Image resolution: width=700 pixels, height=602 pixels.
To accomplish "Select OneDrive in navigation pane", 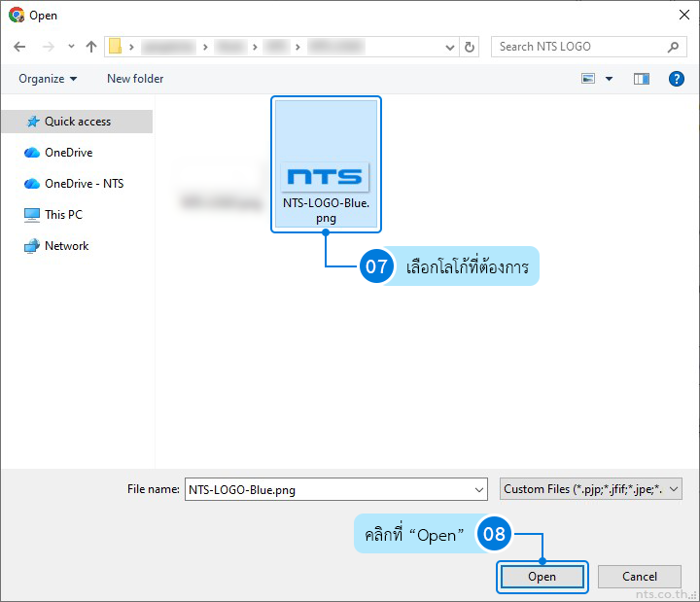I will click(68, 153).
